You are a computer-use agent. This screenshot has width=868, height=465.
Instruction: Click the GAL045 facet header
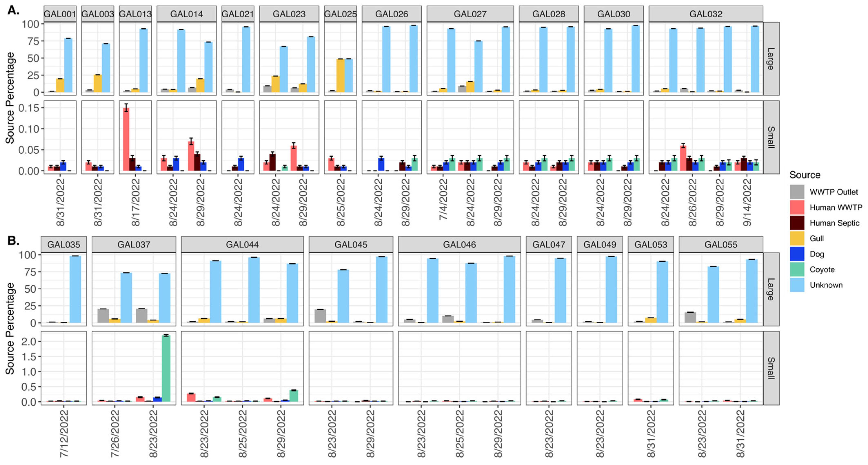tap(351, 244)
